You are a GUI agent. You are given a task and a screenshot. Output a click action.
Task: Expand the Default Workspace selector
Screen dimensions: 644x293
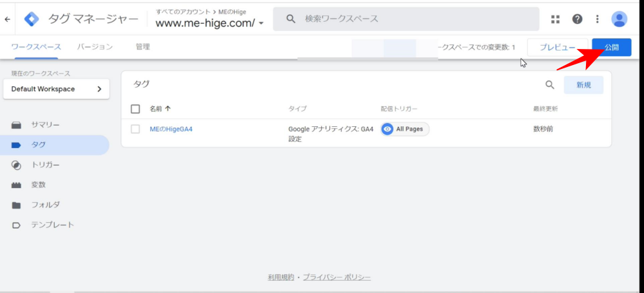tap(56, 89)
